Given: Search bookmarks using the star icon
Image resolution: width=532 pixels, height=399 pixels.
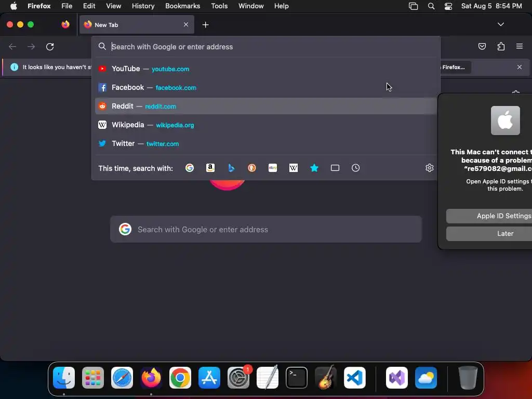Looking at the screenshot, I should click(314, 168).
